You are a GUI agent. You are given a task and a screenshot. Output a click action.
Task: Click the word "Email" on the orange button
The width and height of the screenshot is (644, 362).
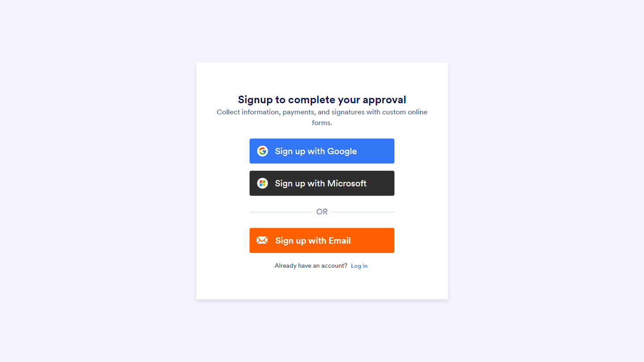(x=339, y=240)
